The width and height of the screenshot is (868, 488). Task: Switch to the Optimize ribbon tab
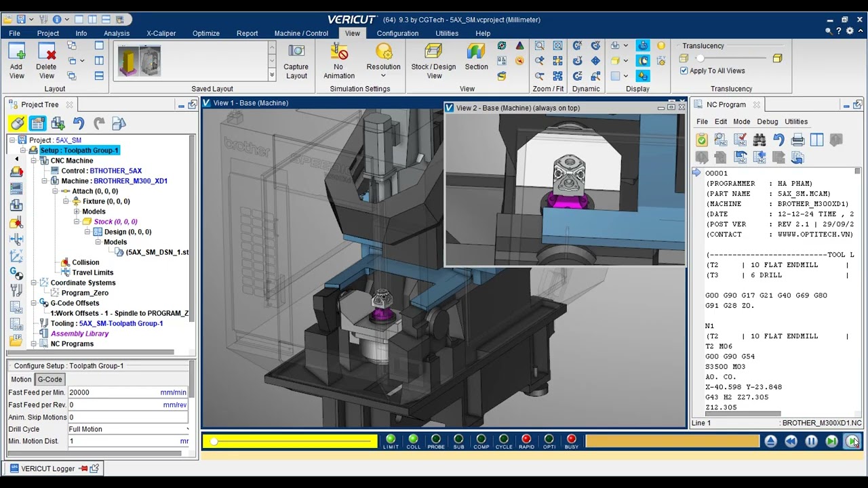[206, 33]
